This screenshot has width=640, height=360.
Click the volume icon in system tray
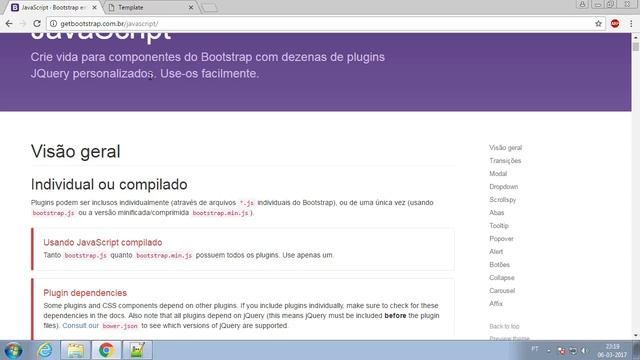584,351
